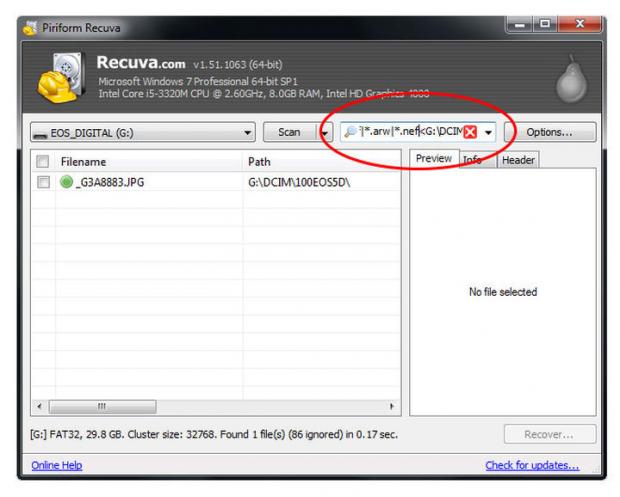
Task: Toggle the select-all checkbox in the list header
Action: pyautogui.click(x=43, y=161)
